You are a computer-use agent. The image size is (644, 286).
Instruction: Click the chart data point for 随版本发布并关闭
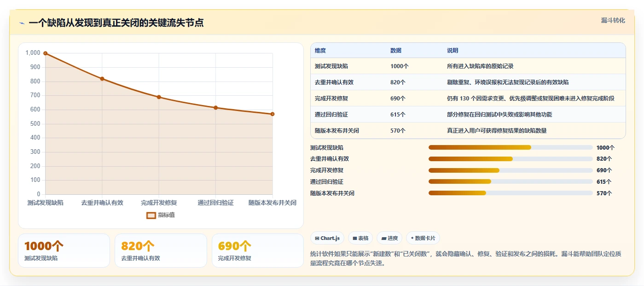click(273, 114)
